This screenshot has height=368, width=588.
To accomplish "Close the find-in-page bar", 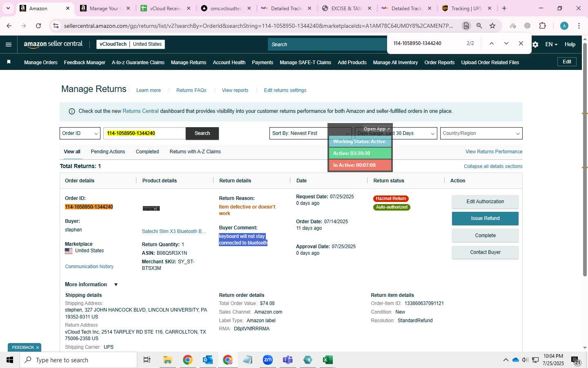I will point(521,43).
